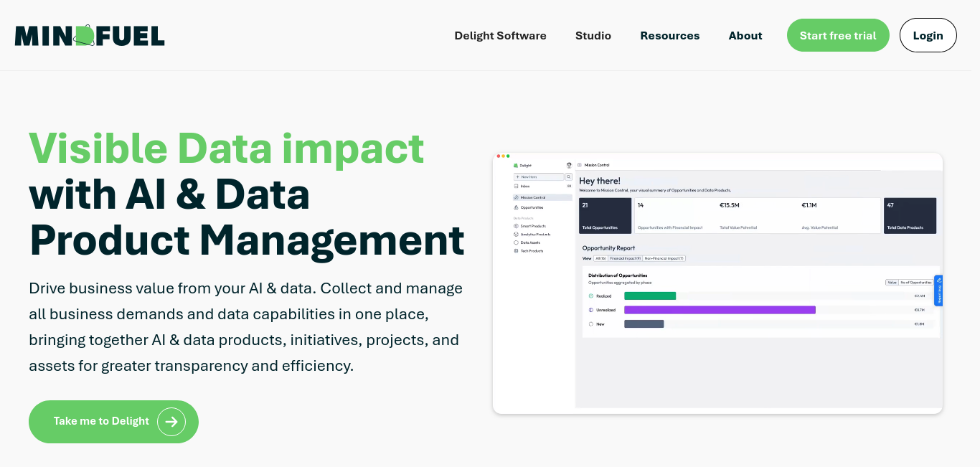Click the Total Opportunities card showing 21

point(606,215)
